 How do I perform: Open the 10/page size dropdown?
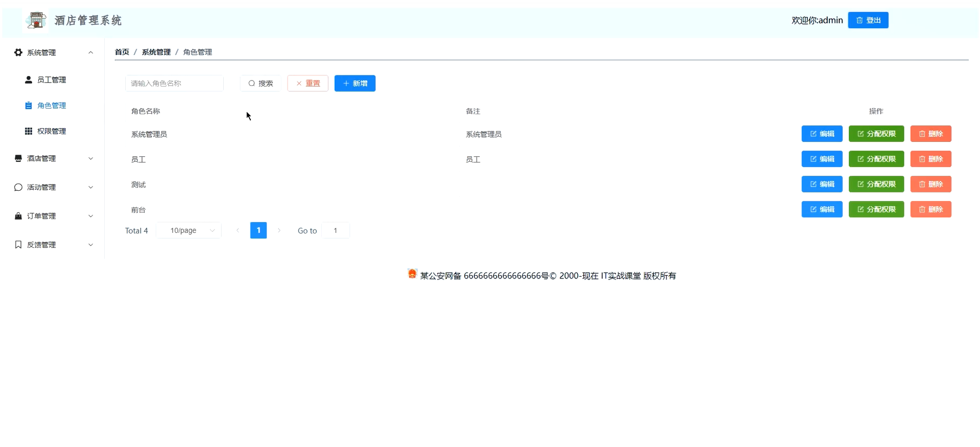(189, 230)
